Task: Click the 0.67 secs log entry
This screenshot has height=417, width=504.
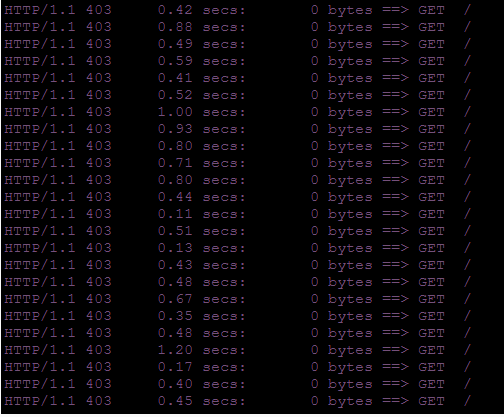Action: point(237,299)
